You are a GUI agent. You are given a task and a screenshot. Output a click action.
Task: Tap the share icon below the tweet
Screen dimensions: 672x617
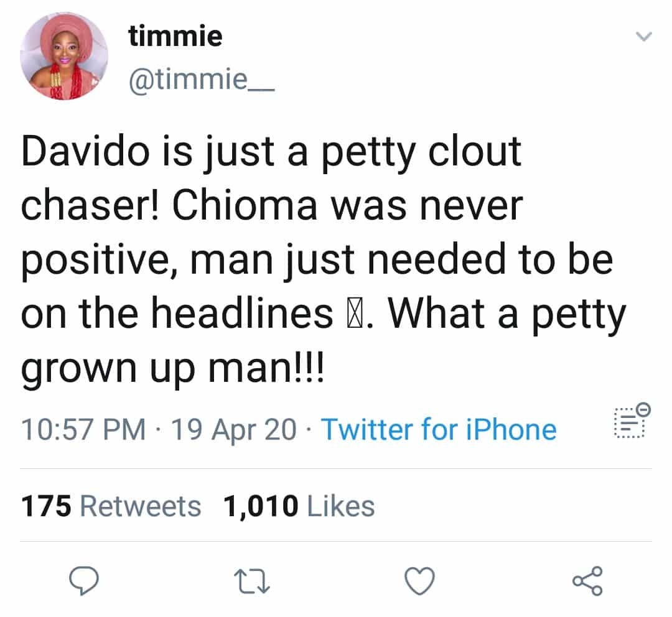(587, 582)
